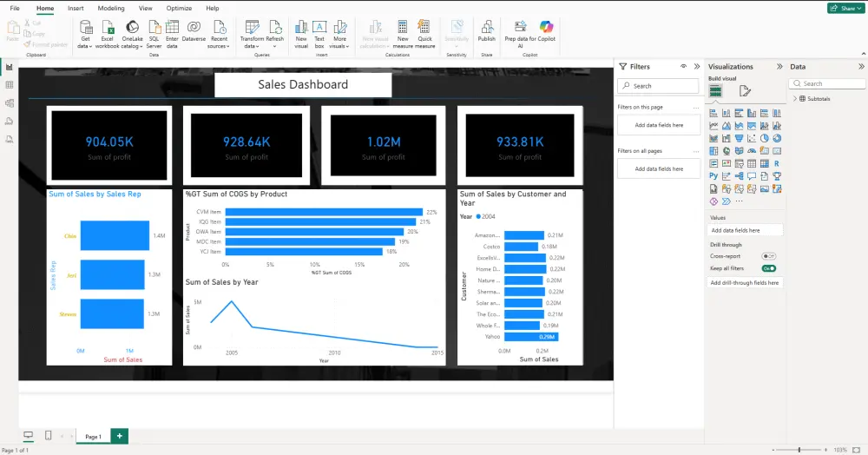Switch to the View ribbon tab

[x=146, y=9]
